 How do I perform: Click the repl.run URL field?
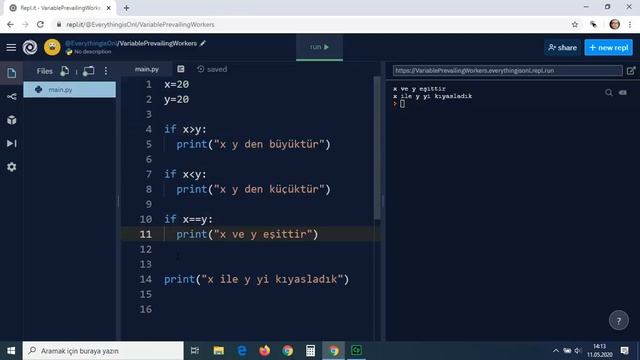pyautogui.click(x=507, y=71)
